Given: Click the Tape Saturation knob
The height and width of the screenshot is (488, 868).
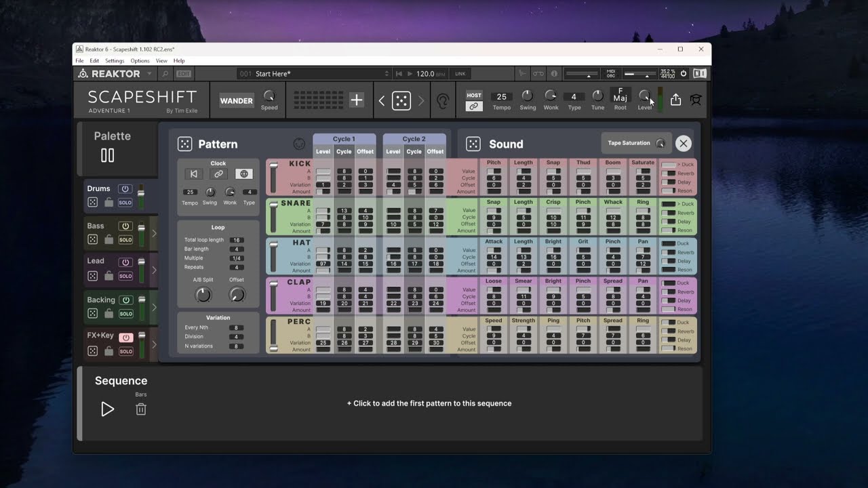Looking at the screenshot, I should click(660, 143).
